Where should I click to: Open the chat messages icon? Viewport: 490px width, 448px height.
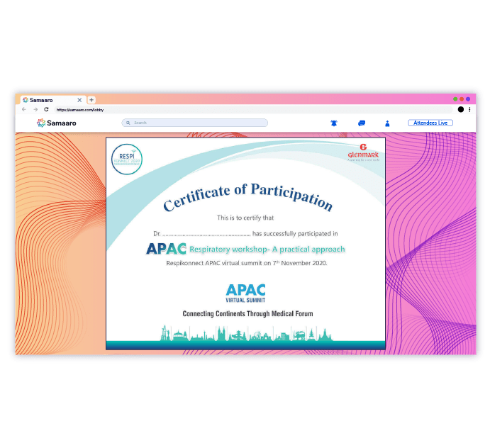coord(362,123)
